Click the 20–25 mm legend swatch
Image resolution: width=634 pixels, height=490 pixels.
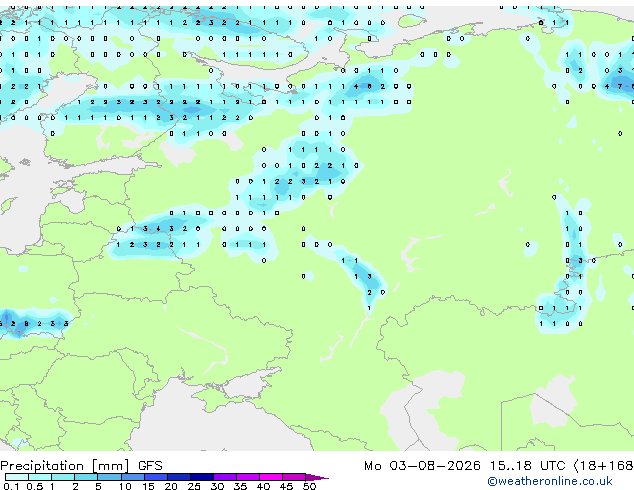pyautogui.click(x=178, y=477)
